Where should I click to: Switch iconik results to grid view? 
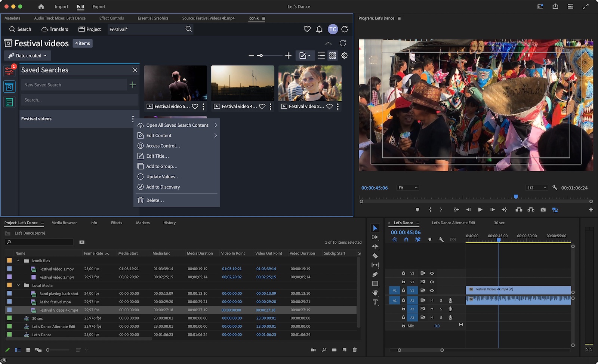[x=333, y=55]
